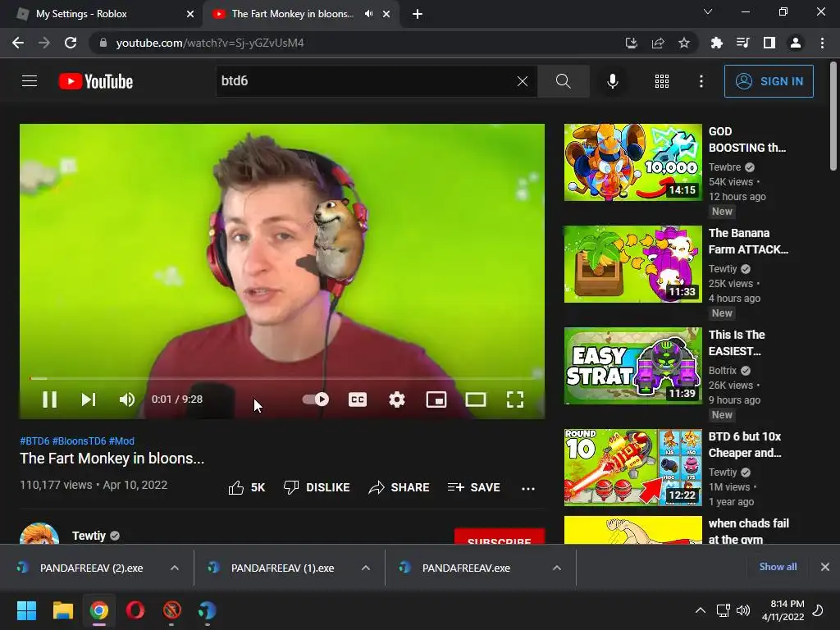Select The Fart Monkey in bloons tab
Viewport: 840px width, 630px height.
click(x=293, y=14)
